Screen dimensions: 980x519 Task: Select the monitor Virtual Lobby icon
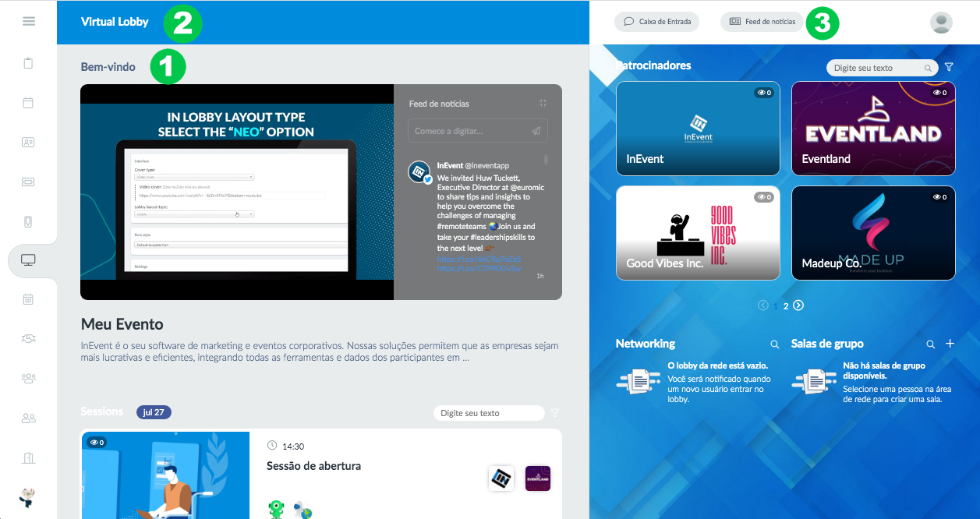point(29,260)
